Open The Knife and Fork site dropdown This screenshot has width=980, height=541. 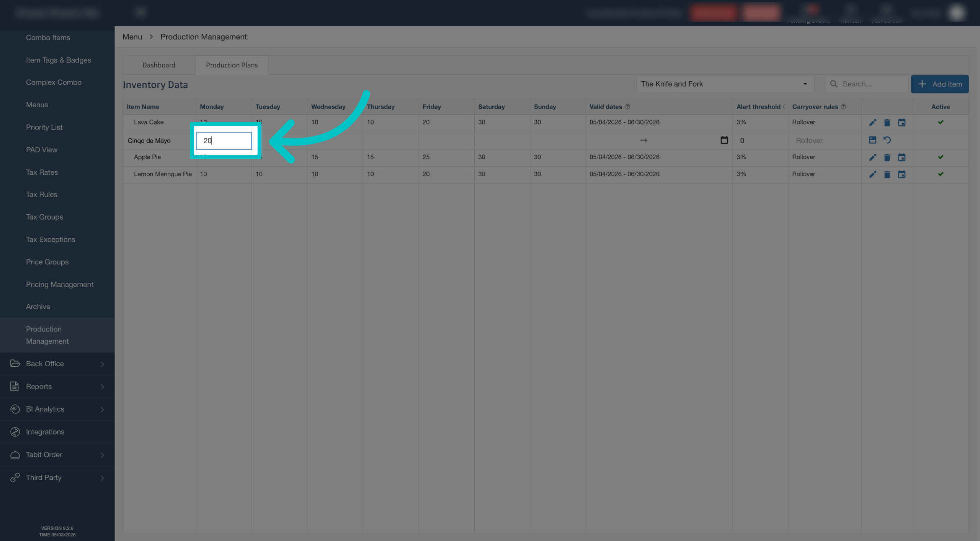[x=725, y=84]
